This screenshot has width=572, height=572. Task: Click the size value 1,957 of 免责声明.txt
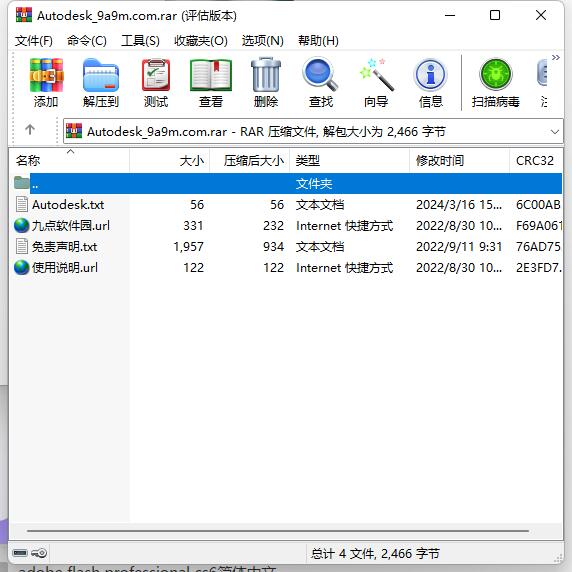point(188,247)
